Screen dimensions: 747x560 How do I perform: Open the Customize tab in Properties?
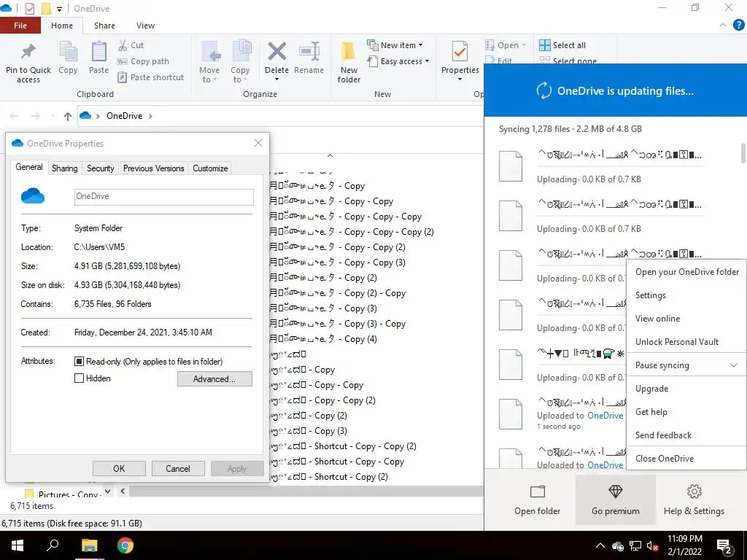coord(210,168)
